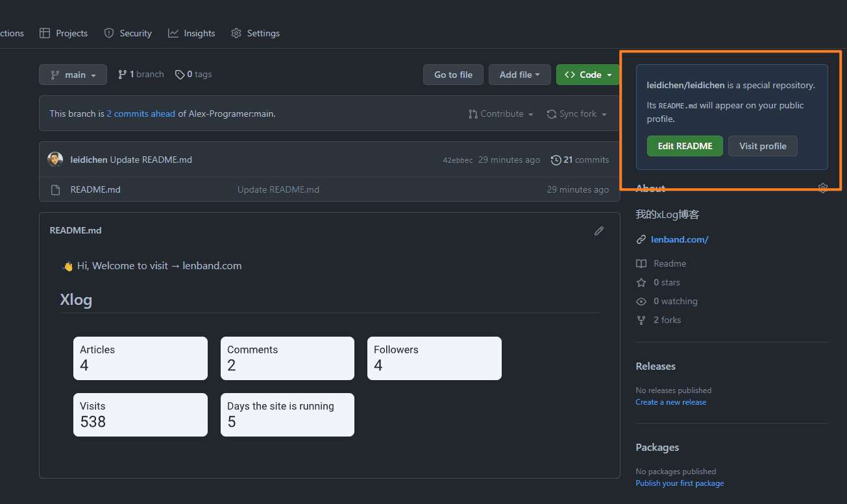The height and width of the screenshot is (504, 847).
Task: Open the main branch selector dropdown
Action: pos(73,75)
